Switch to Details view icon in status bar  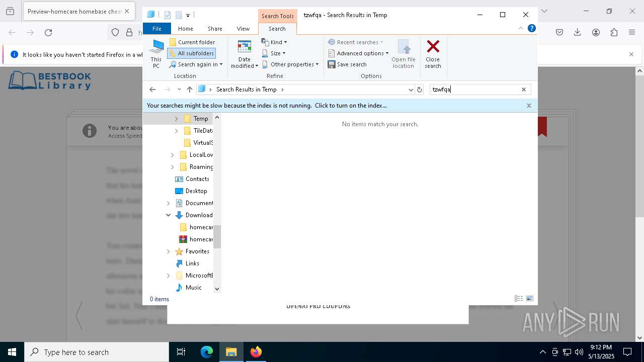click(519, 299)
